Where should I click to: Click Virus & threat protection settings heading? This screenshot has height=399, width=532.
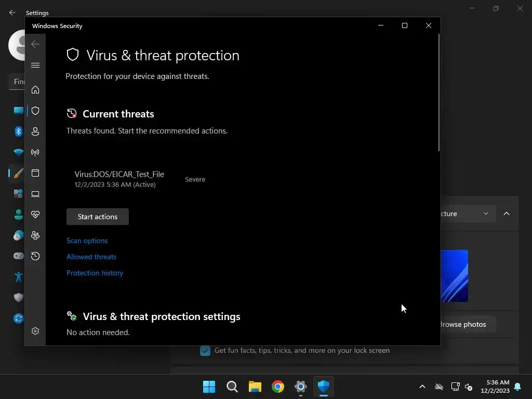coord(162,316)
